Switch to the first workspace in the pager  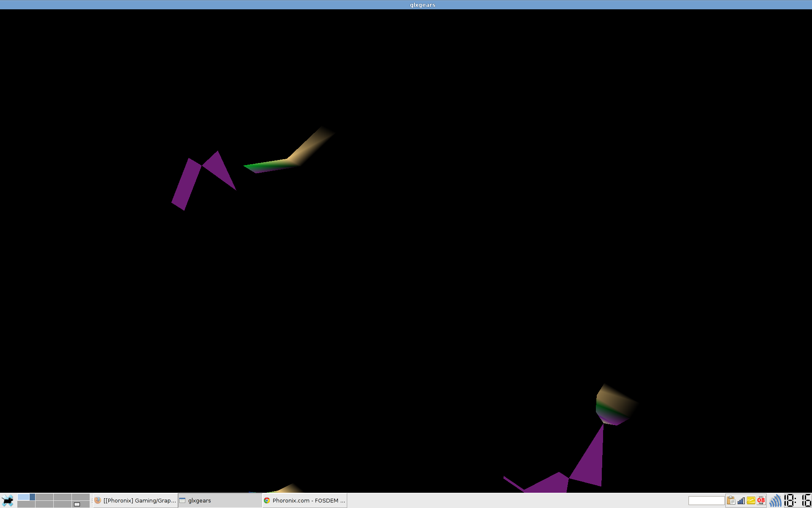pos(26,497)
